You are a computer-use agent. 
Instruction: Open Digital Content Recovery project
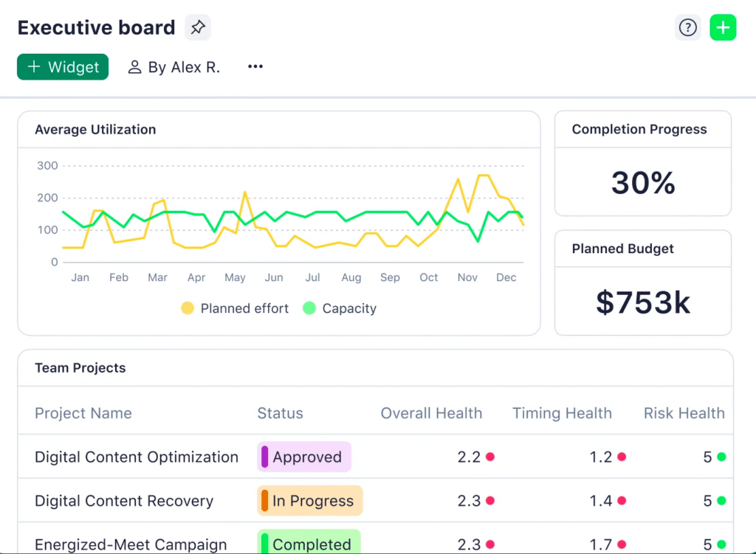click(124, 501)
